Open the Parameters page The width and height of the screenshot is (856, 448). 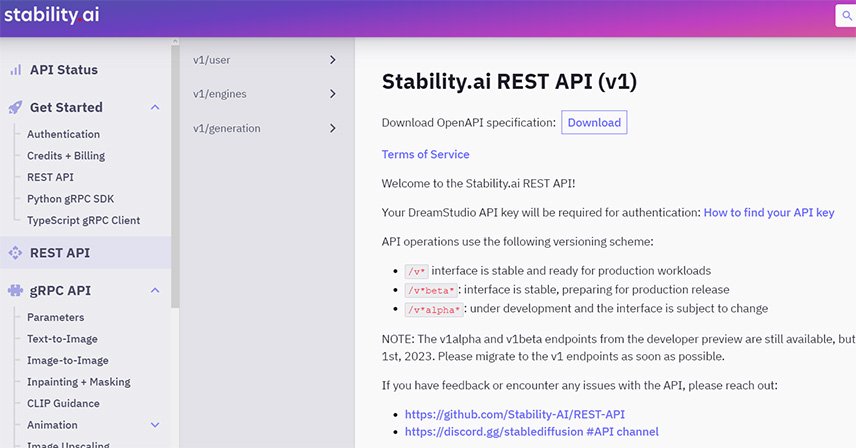tap(56, 317)
